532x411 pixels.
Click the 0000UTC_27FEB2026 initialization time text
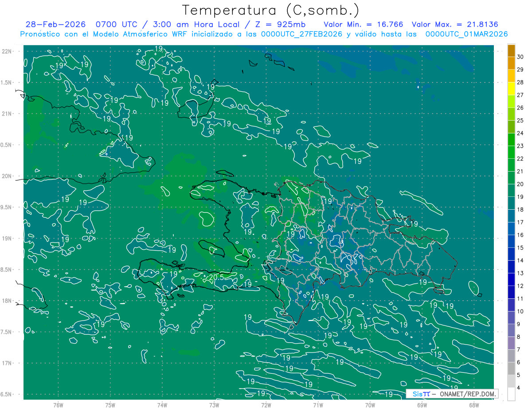(x=301, y=34)
